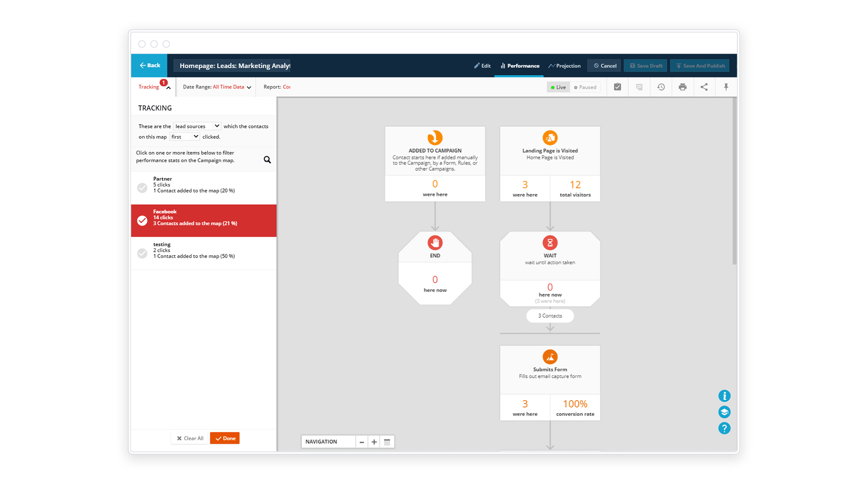Open the 'first' clicked dropdown
The width and height of the screenshot is (868, 488).
[184, 136]
